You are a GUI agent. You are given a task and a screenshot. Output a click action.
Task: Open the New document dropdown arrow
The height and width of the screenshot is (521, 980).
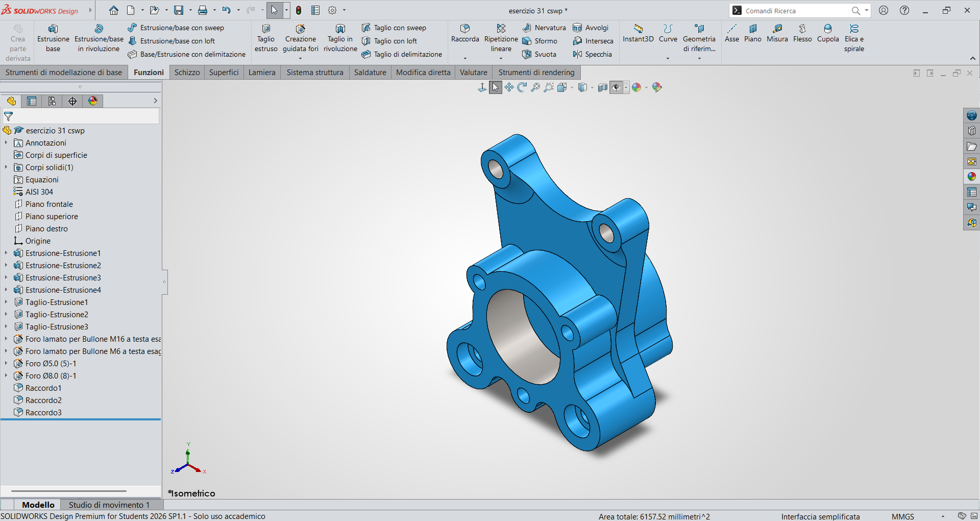pyautogui.click(x=142, y=10)
